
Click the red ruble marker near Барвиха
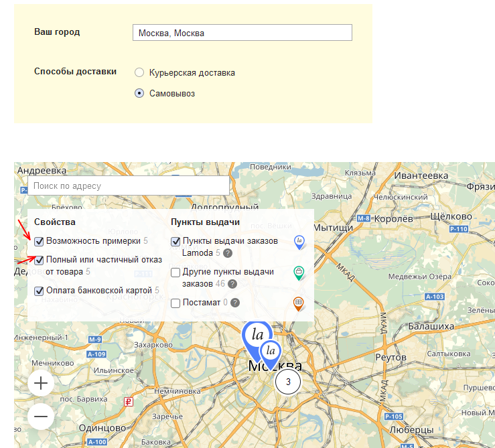(128, 402)
